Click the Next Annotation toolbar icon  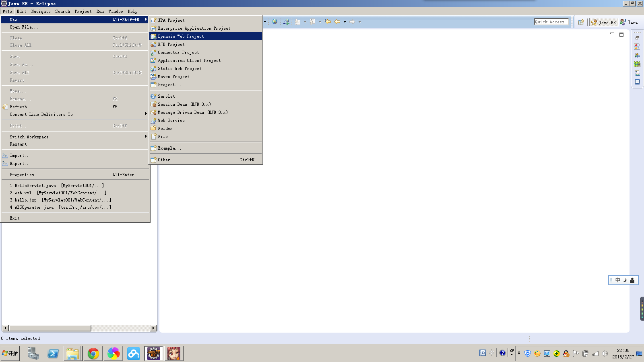298,22
